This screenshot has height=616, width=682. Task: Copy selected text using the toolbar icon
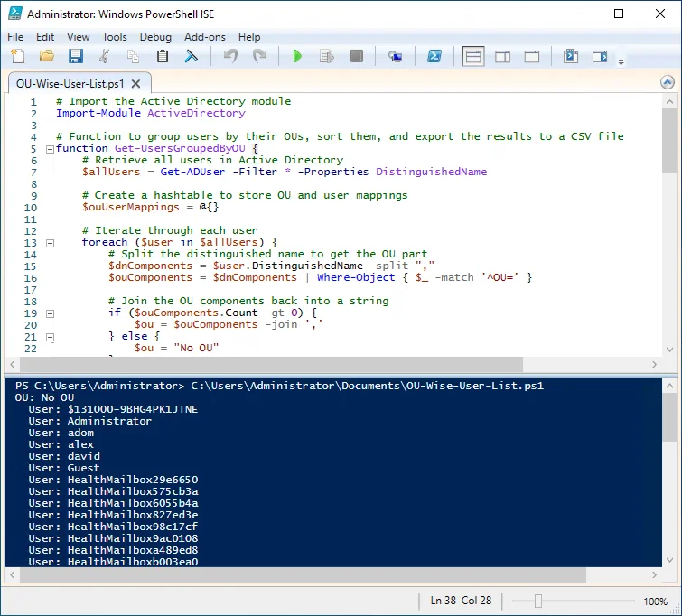click(133, 56)
